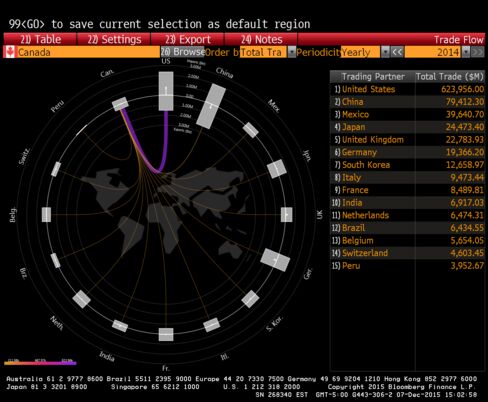Click the Canada flag icon

pos(10,52)
